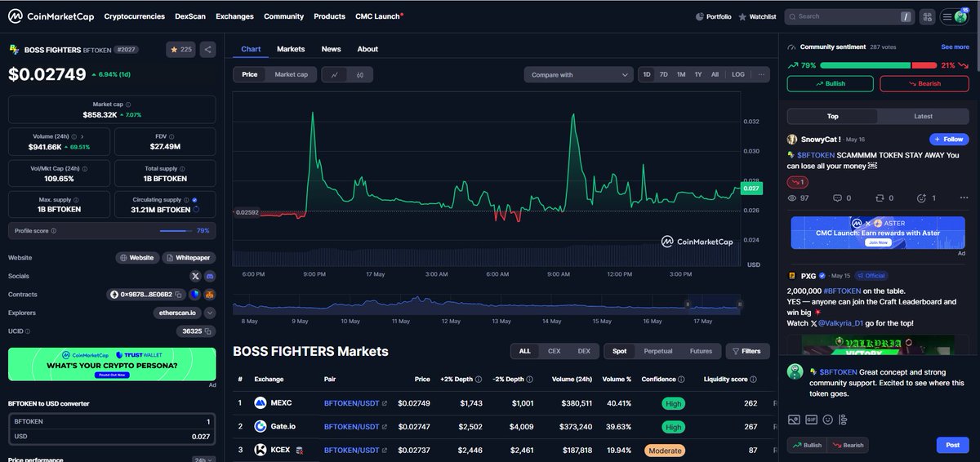This screenshot has height=462, width=980.
Task: Vote Bullish in community sentiment
Action: [x=830, y=83]
